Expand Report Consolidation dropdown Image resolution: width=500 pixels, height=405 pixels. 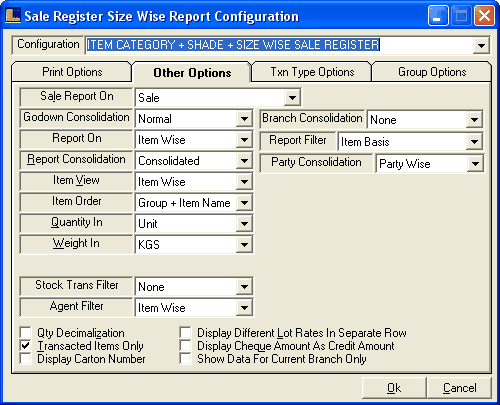pyautogui.click(x=244, y=161)
